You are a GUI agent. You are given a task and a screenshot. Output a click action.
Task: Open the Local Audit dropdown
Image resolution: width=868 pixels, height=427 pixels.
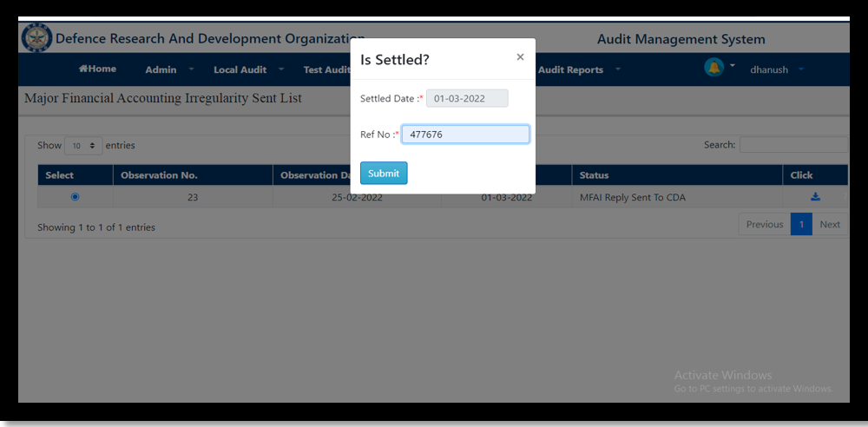click(248, 69)
